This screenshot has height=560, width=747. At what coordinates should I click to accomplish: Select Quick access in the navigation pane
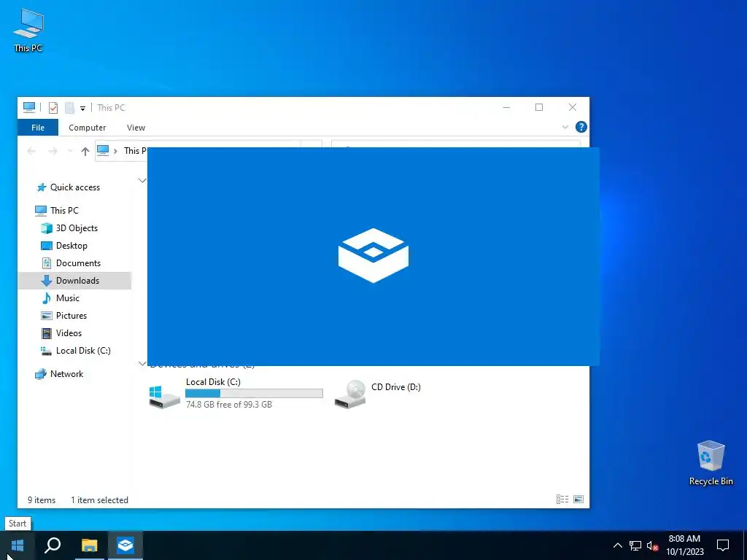click(75, 187)
